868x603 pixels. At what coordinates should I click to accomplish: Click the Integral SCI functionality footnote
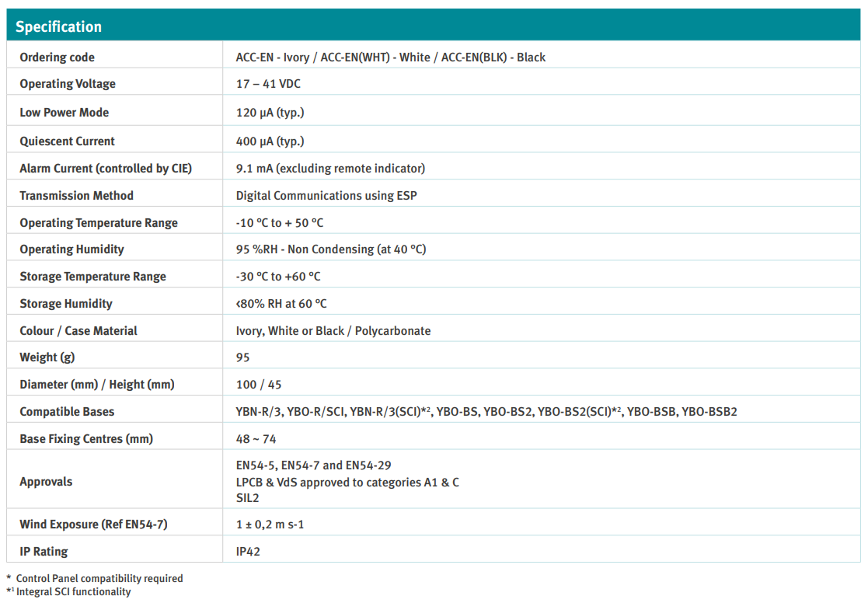point(74,592)
